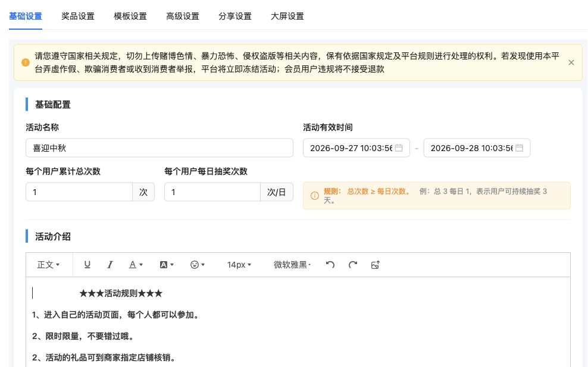Viewport: 588px width, 367px height.
Task: Click the 基础配置 section heading
Action: tap(53, 105)
